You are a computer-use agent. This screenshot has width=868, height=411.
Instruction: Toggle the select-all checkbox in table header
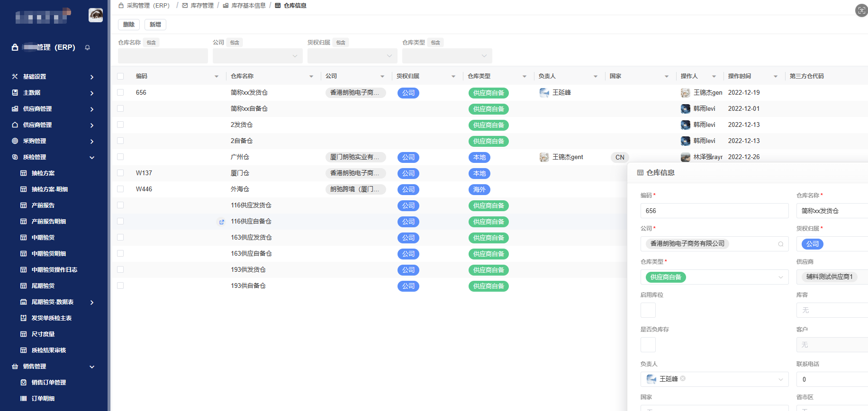pyautogui.click(x=120, y=76)
